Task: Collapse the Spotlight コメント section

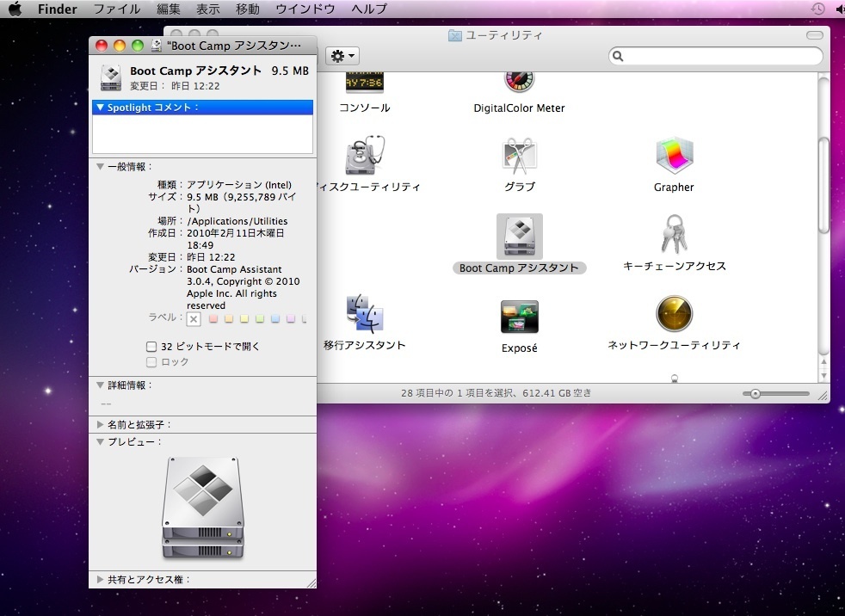Action: coord(100,108)
